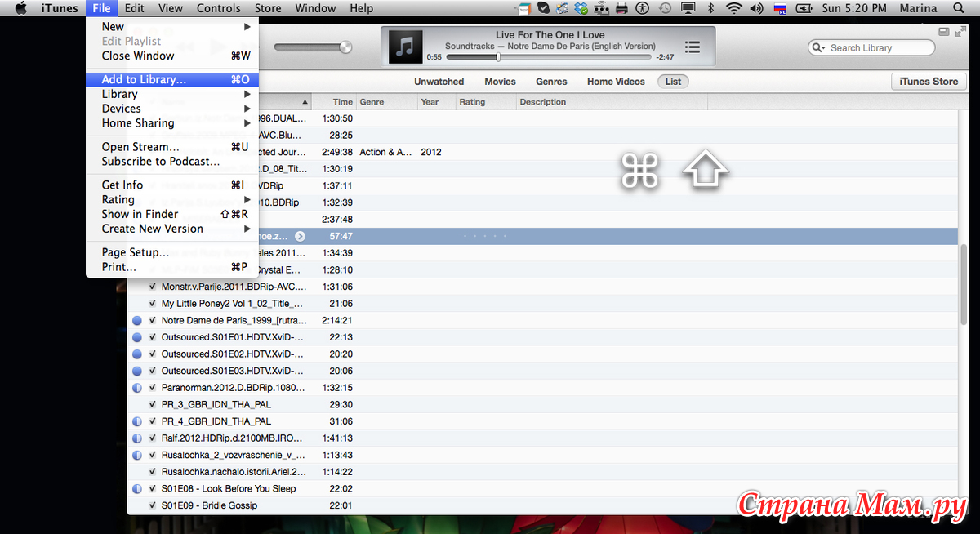This screenshot has height=534, width=980.
Task: Open the Apple menu
Action: [22, 8]
